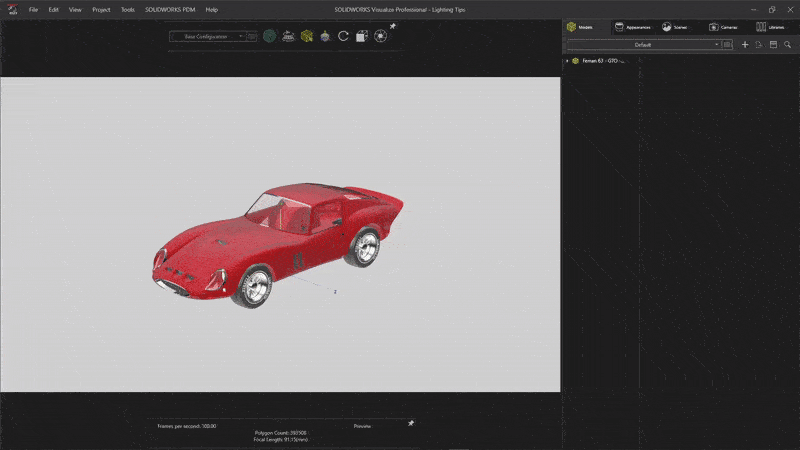The height and width of the screenshot is (450, 800).
Task: Click the panel layout view icon
Action: pyautogui.click(x=773, y=45)
